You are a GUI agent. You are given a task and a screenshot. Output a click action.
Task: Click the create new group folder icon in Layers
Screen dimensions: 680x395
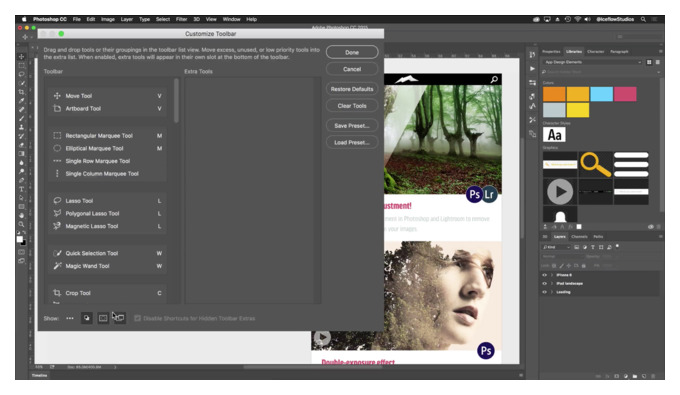[x=635, y=376]
